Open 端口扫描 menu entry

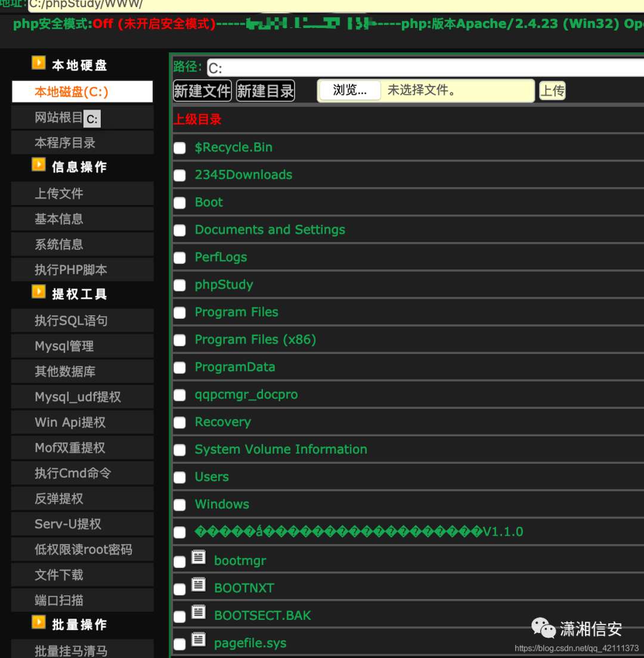82,600
